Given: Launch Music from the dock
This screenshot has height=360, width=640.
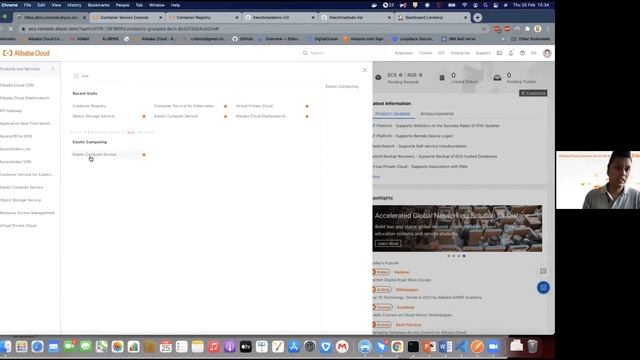Looking at the screenshot, I should (x=213, y=347).
